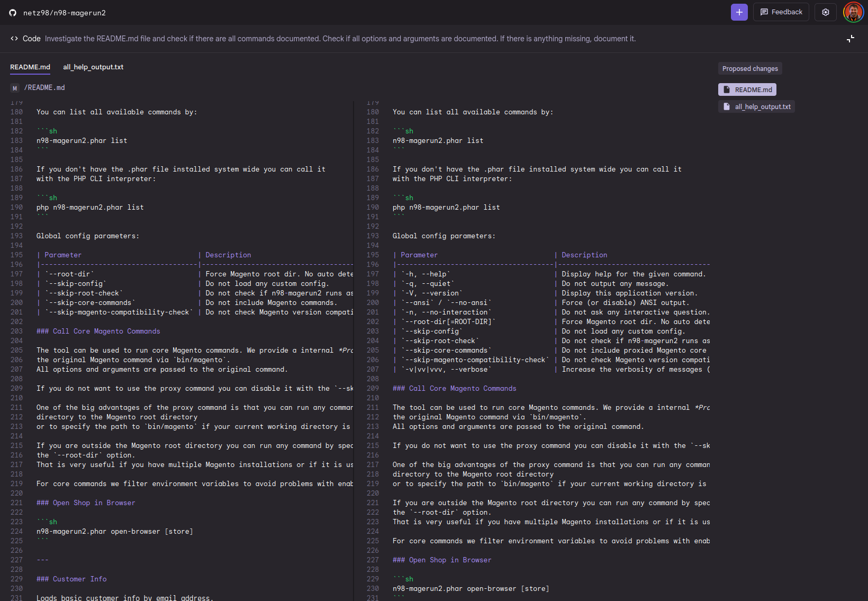This screenshot has width=868, height=601.
Task: Click the M modified badge next to /README.md
Action: (15, 88)
